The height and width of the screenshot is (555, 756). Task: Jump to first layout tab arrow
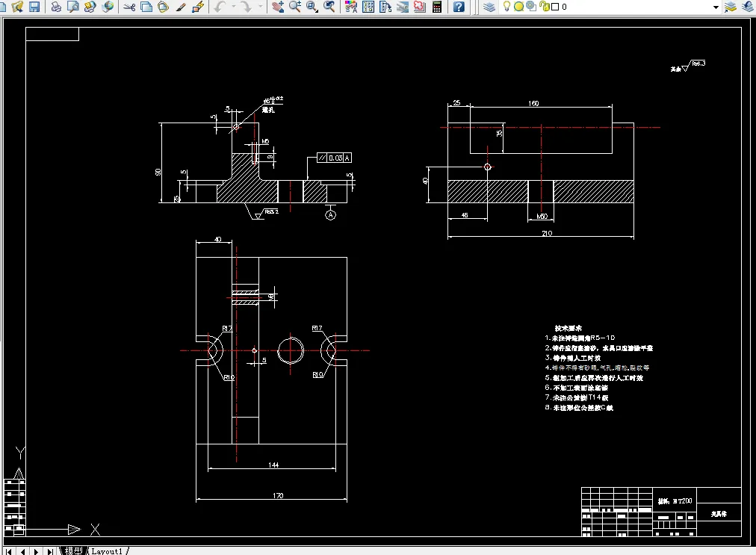click(9, 551)
